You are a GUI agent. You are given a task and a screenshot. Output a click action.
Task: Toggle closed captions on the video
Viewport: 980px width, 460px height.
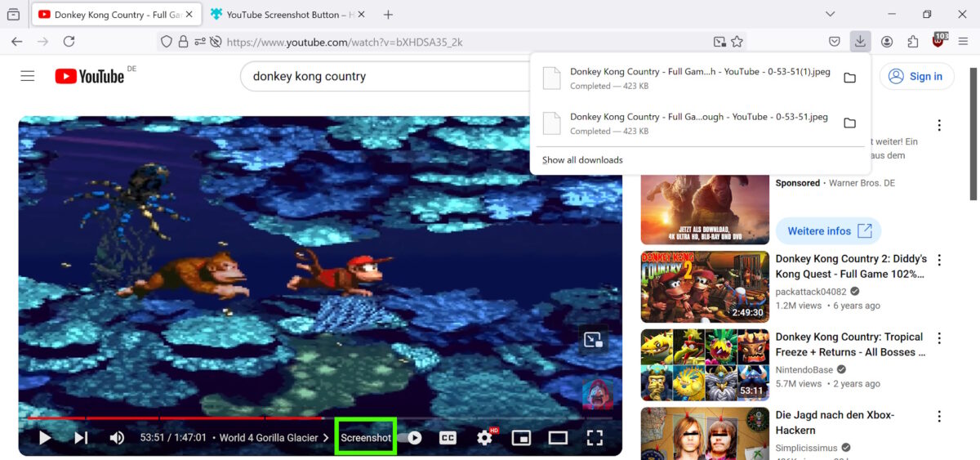[x=448, y=438]
